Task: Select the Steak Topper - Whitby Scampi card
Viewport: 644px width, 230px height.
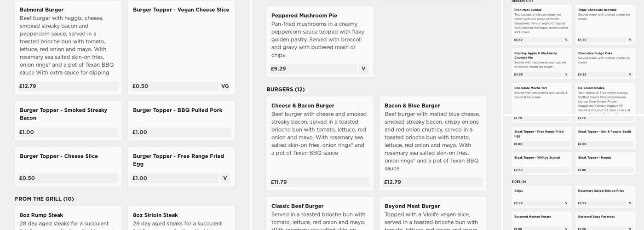Action: pyautogui.click(x=541, y=163)
